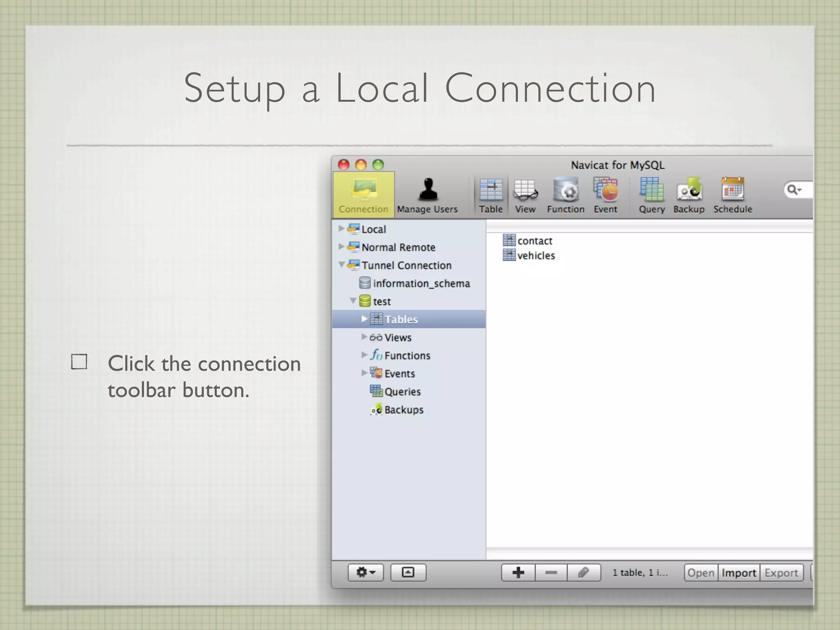Click the Connection toolbar button
The image size is (840, 630).
[x=364, y=195]
